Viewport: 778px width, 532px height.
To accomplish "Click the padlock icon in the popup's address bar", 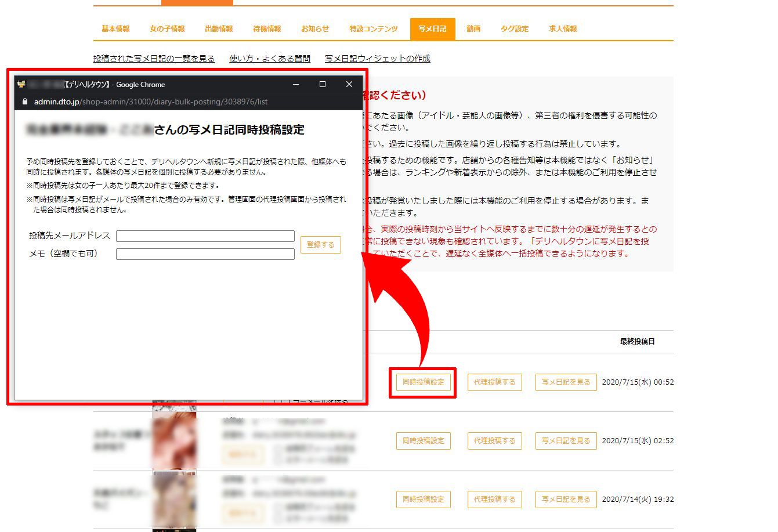I will coord(24,101).
